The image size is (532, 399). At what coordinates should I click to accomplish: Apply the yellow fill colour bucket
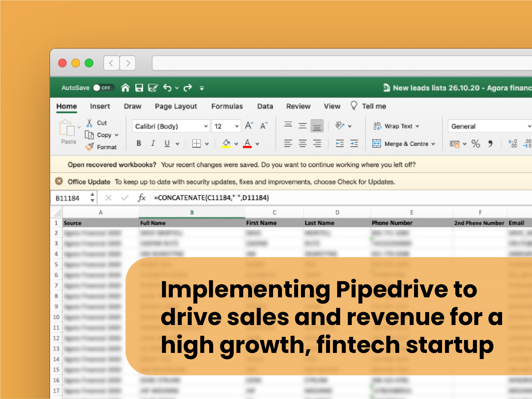pyautogui.click(x=226, y=143)
